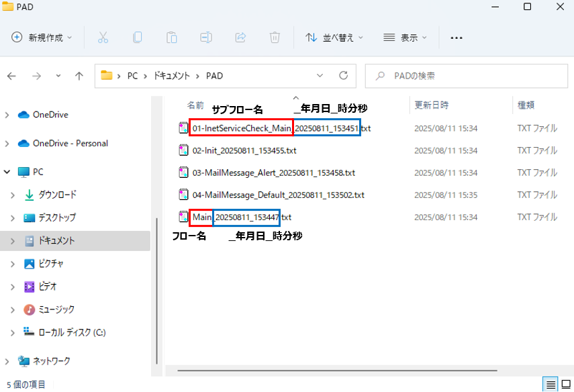Click the PADの検索 search box

(x=467, y=76)
